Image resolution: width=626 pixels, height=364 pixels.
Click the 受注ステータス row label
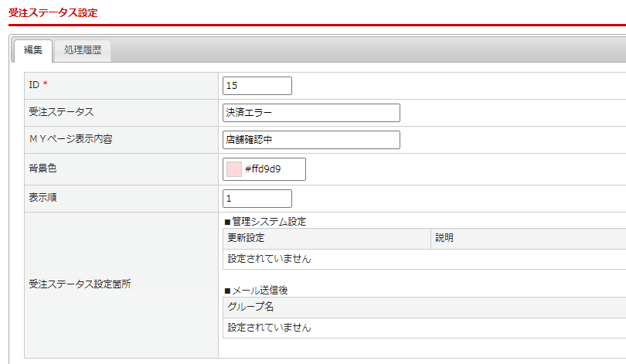[x=61, y=112]
